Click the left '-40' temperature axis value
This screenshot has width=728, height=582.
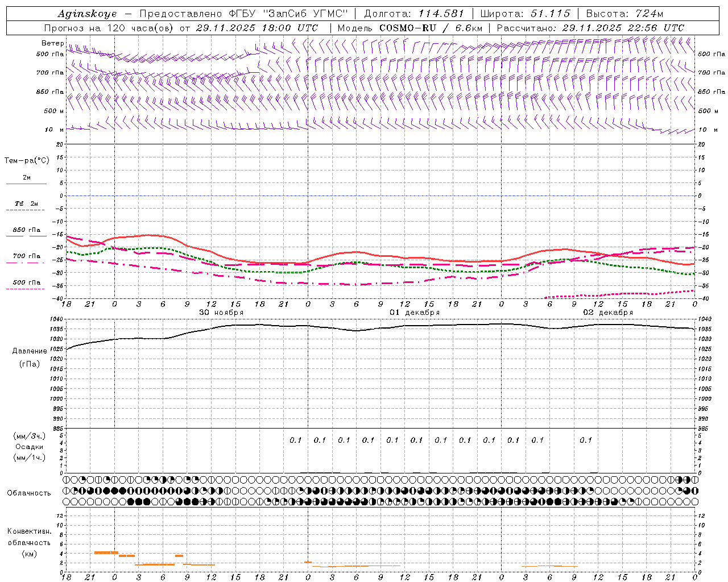pyautogui.click(x=58, y=299)
